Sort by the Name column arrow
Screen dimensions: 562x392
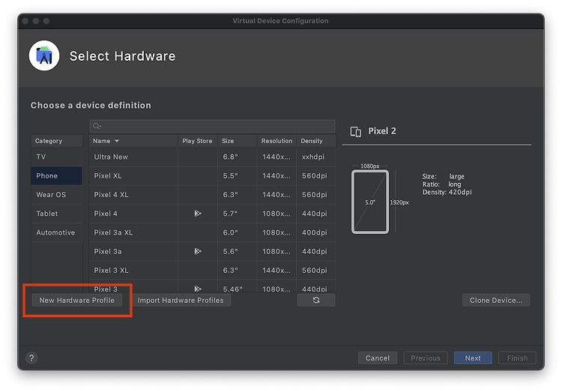(117, 141)
